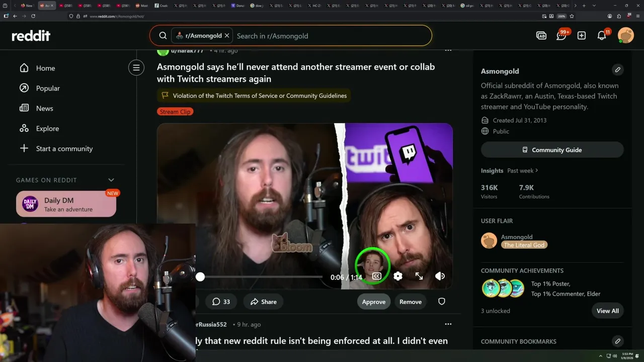Click the video scrubber handle
Screen dimensions: 644x362
[200, 277]
